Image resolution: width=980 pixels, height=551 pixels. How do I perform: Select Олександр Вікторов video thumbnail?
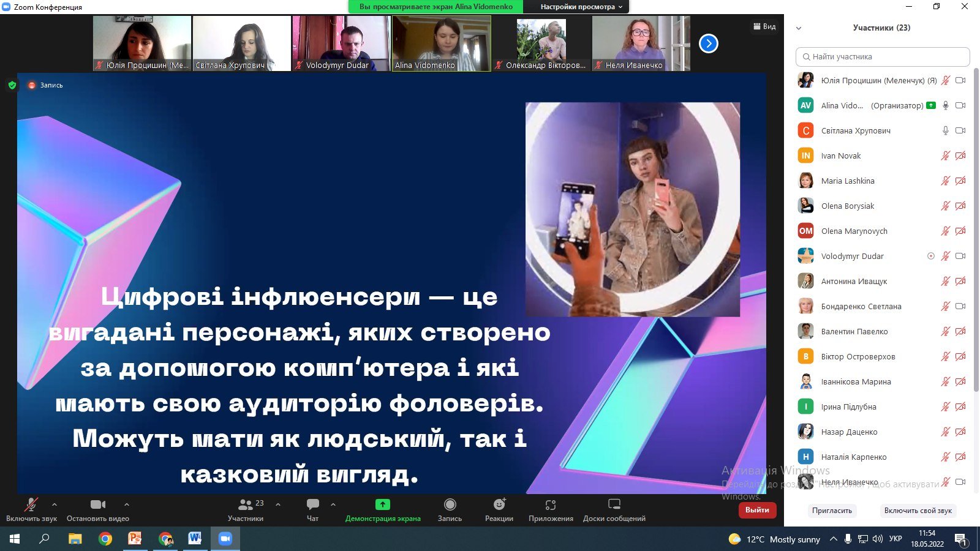(541, 43)
